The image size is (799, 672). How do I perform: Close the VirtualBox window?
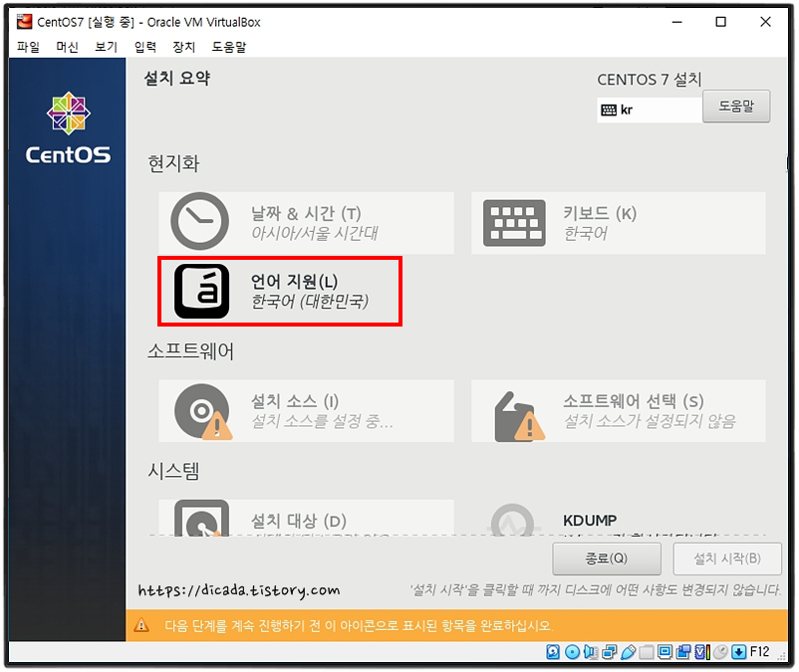(x=765, y=22)
